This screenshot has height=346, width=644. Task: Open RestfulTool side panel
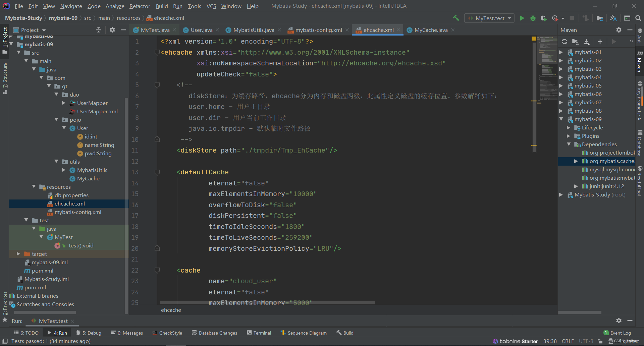click(640, 181)
